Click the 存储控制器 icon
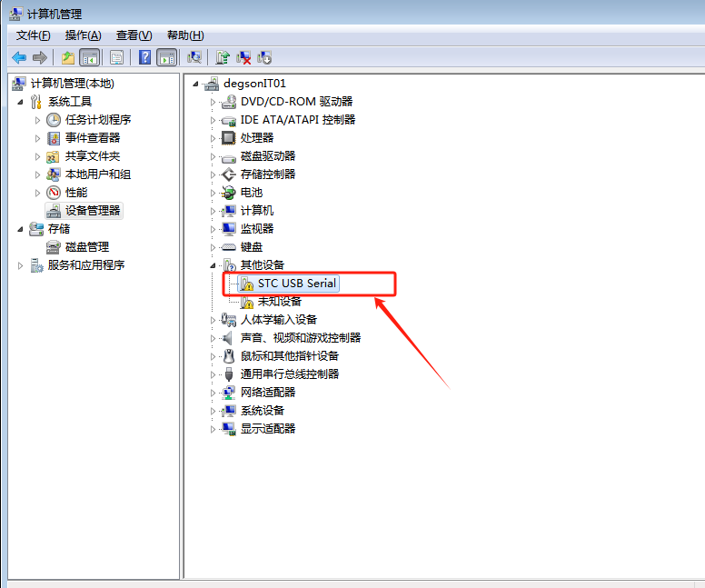 coord(229,174)
